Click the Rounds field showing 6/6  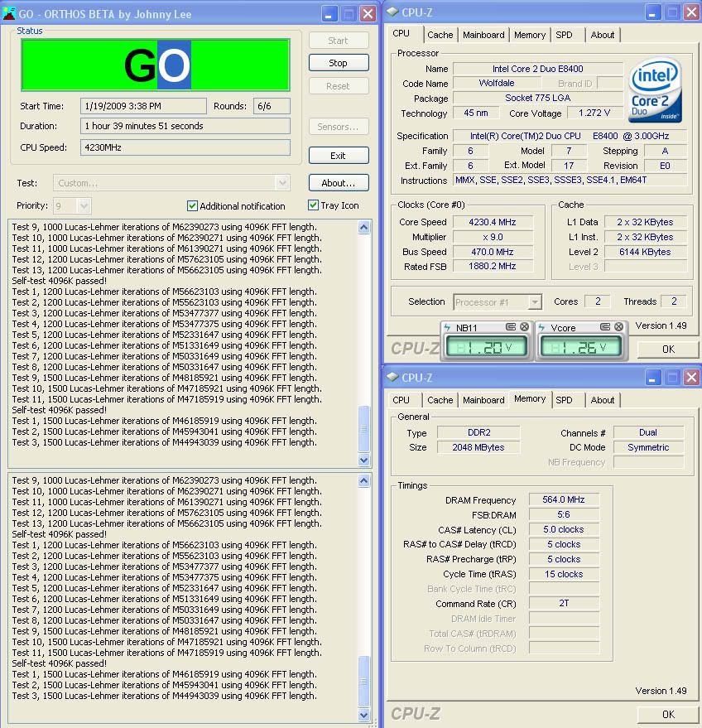tap(272, 106)
